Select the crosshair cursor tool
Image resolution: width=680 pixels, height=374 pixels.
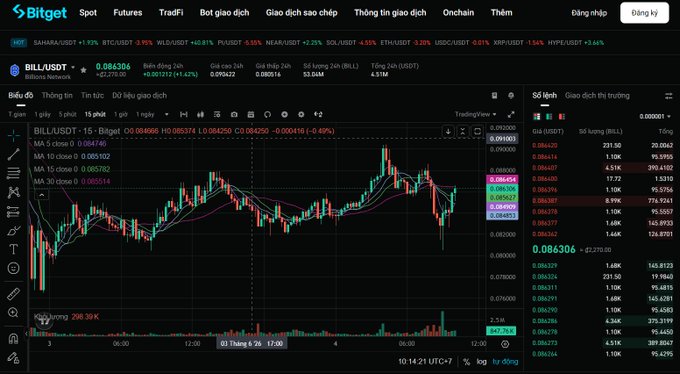pyautogui.click(x=13, y=136)
